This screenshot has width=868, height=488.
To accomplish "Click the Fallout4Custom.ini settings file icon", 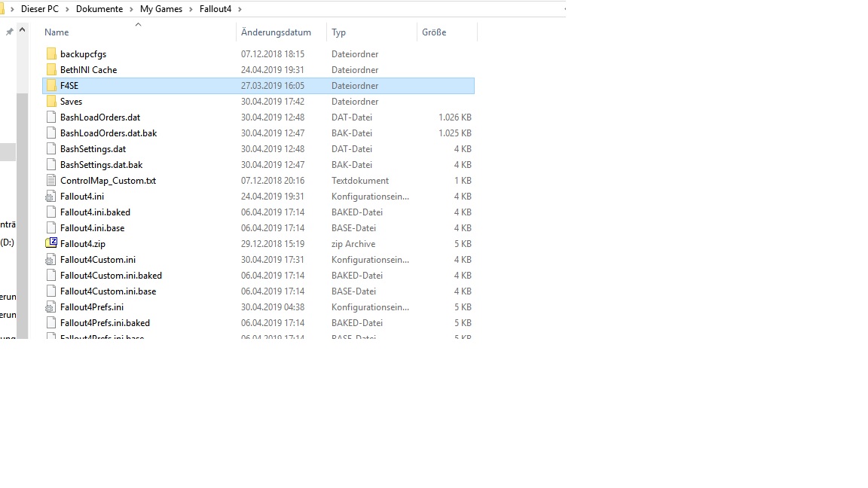I will [51, 260].
